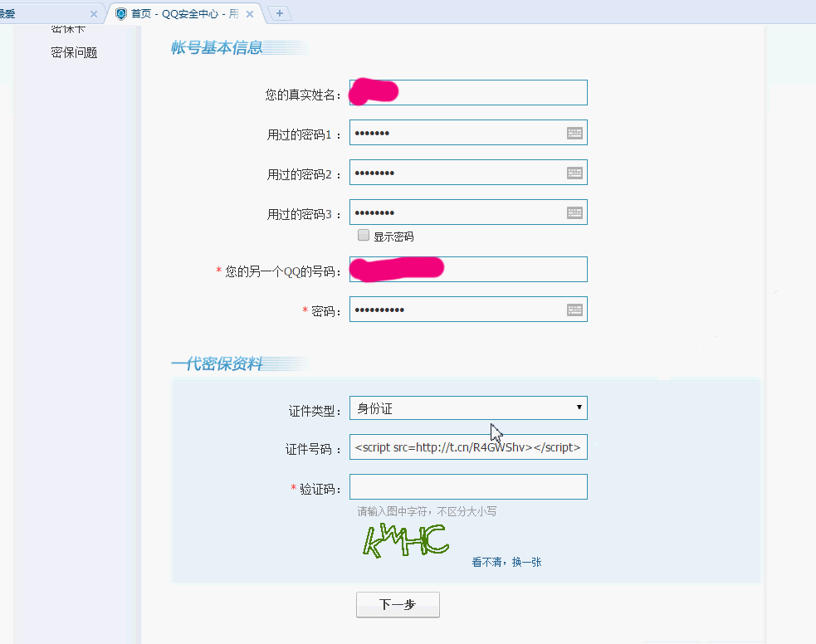Close the leftmost browser tab
This screenshot has height=644, width=816.
tap(94, 14)
